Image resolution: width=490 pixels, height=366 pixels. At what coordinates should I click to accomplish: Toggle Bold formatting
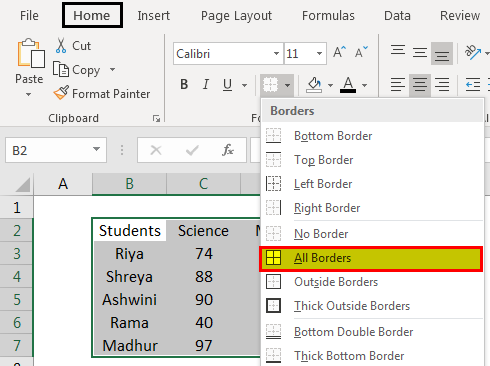click(184, 85)
